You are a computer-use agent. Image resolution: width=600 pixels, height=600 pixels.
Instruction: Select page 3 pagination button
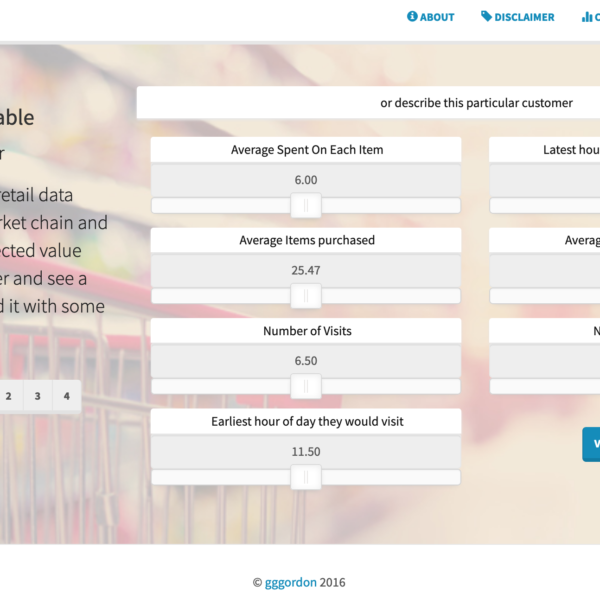pos(37,396)
